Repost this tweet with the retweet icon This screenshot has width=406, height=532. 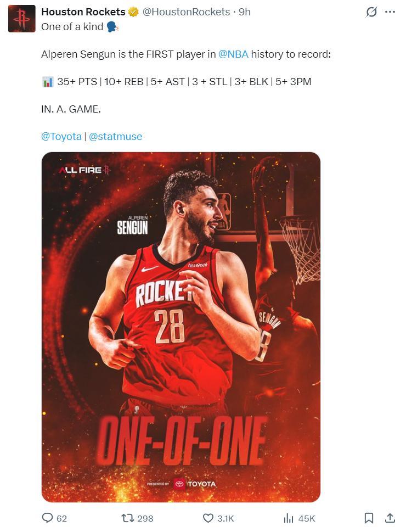pyautogui.click(x=127, y=518)
